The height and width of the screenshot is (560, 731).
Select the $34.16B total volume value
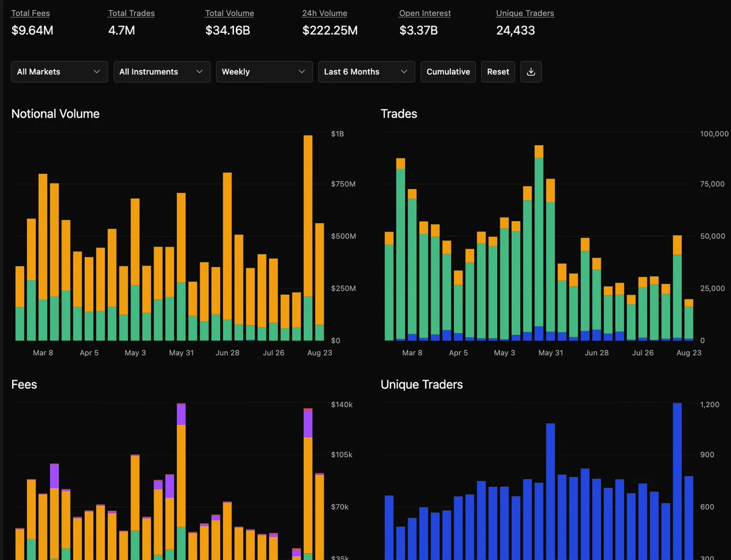228,30
